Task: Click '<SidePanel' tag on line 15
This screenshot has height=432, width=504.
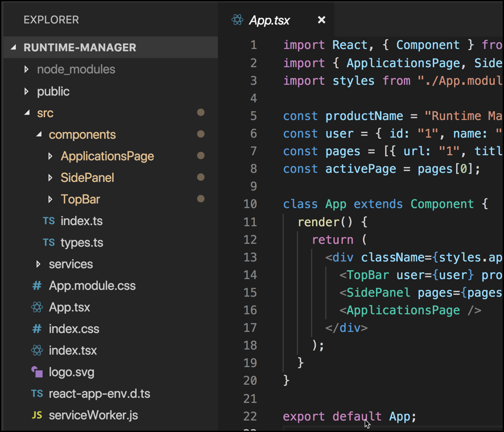Action: click(x=375, y=293)
